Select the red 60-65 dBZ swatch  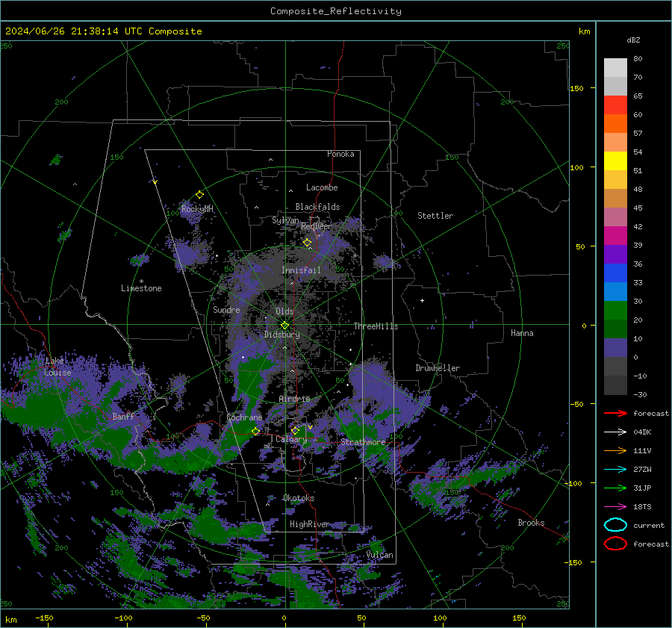point(615,105)
